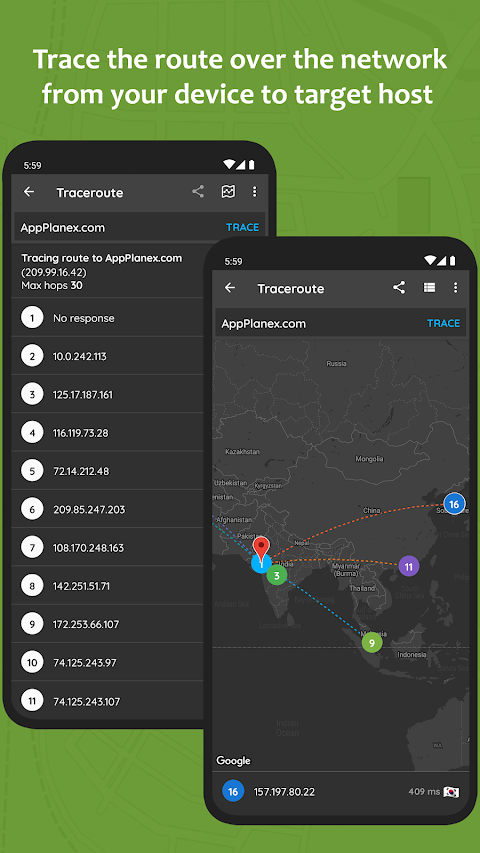Select hop 10 row 74.125.243.97
The image size is (480, 853).
click(x=108, y=663)
